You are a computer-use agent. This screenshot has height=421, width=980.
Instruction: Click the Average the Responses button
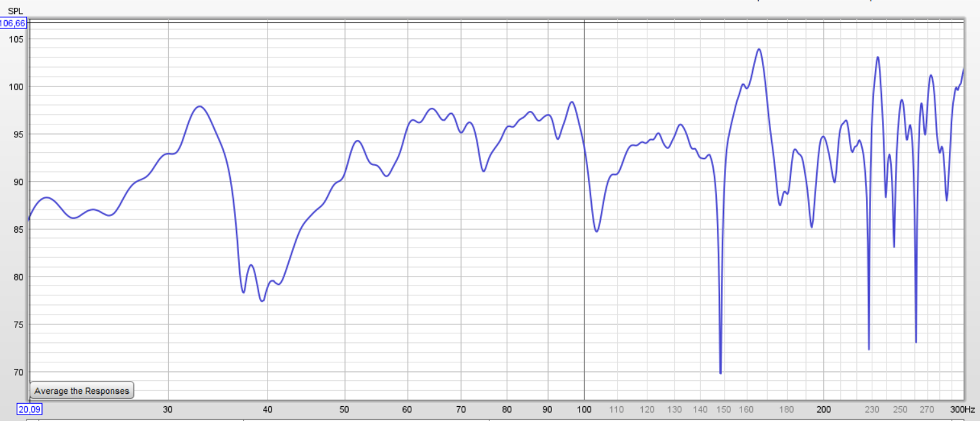coord(82,391)
